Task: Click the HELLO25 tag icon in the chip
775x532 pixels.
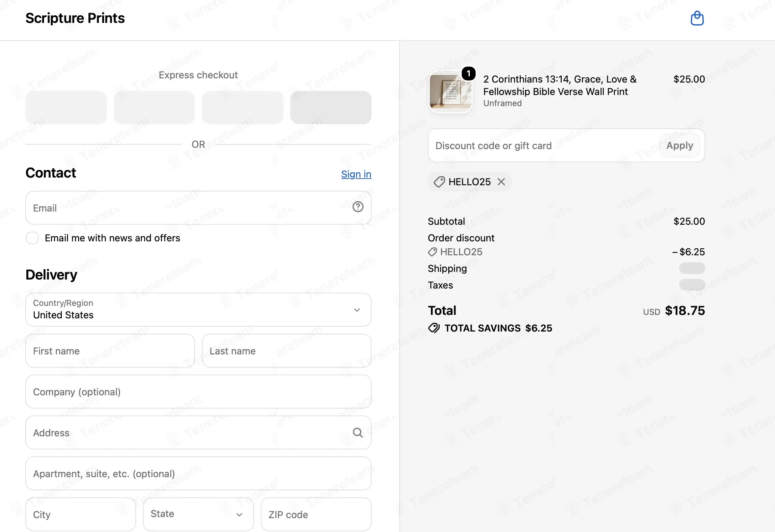Action: pos(439,182)
